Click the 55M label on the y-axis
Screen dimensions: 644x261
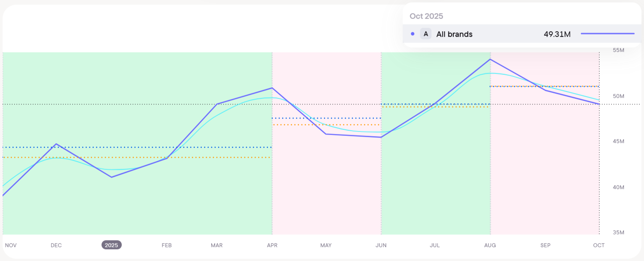(x=618, y=50)
